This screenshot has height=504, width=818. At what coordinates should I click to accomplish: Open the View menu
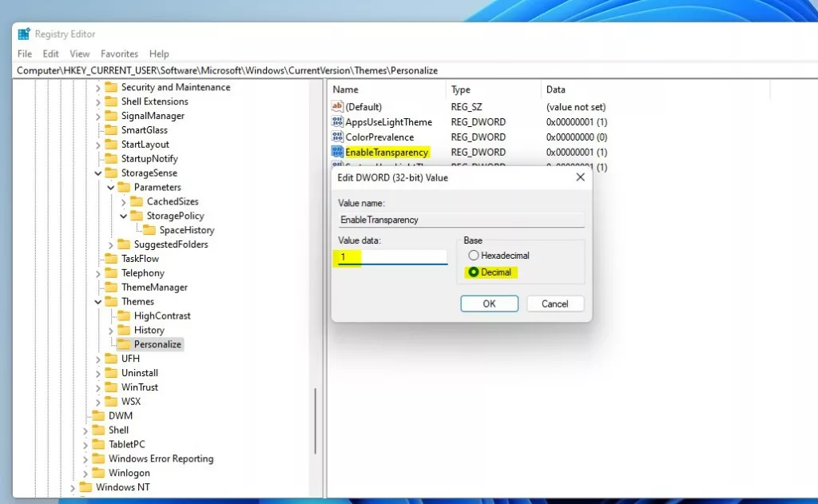pyautogui.click(x=80, y=54)
